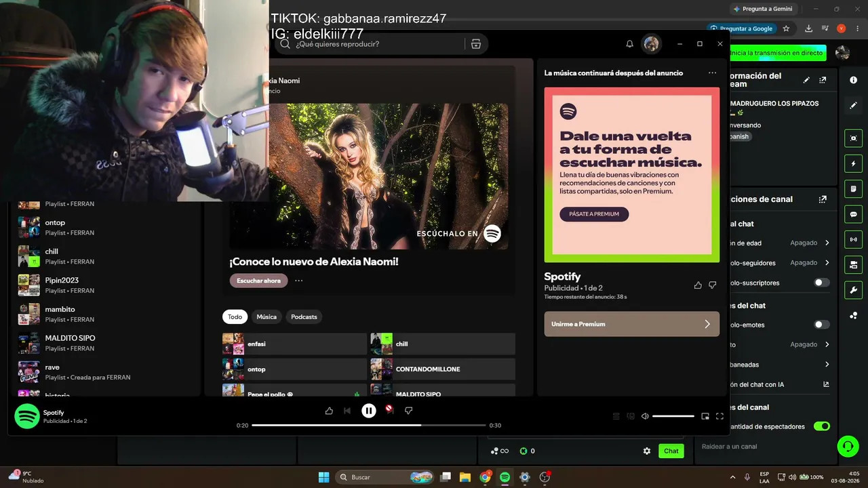Toggle subscribers-only chat switch
Viewport: 868px width, 488px height.
822,283
